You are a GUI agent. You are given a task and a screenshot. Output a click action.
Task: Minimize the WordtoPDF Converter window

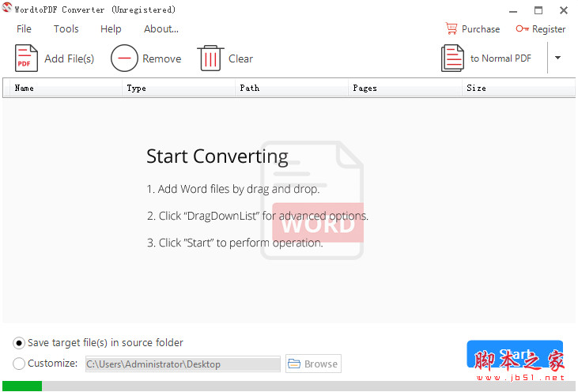click(513, 11)
